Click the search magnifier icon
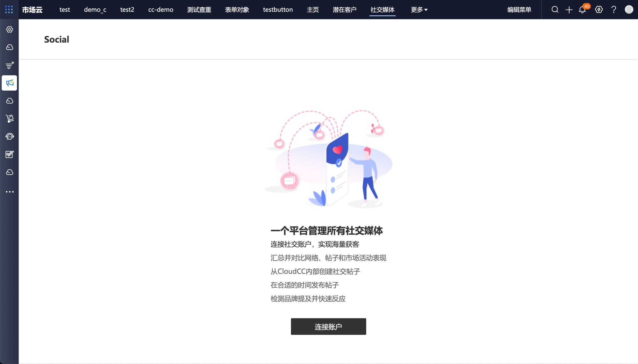638x364 pixels. pos(555,10)
